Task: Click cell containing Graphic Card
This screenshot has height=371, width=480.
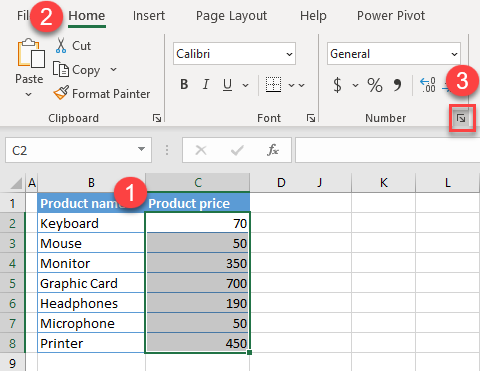Action: pyautogui.click(x=91, y=283)
